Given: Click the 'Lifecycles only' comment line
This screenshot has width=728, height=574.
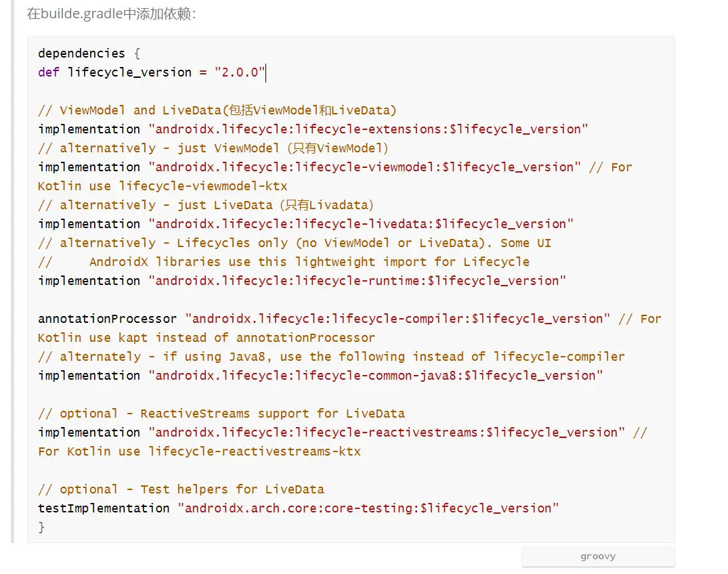Looking at the screenshot, I should [295, 243].
